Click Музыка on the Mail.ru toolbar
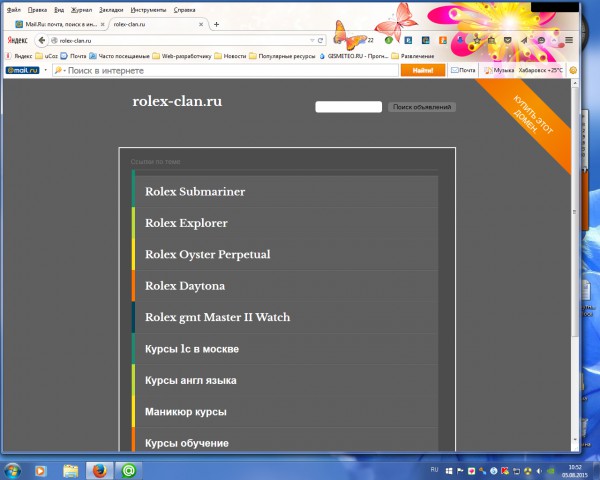The width and height of the screenshot is (600, 480). click(499, 70)
